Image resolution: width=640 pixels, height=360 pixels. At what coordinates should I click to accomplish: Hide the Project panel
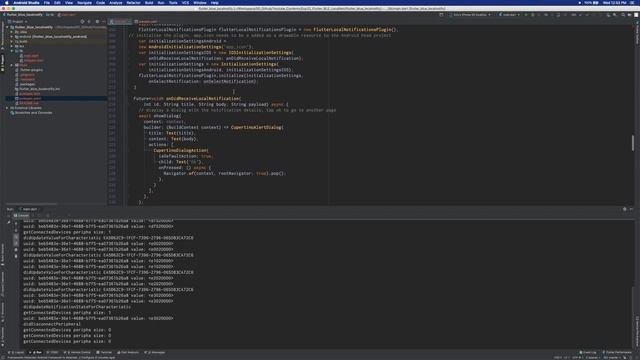point(104,21)
